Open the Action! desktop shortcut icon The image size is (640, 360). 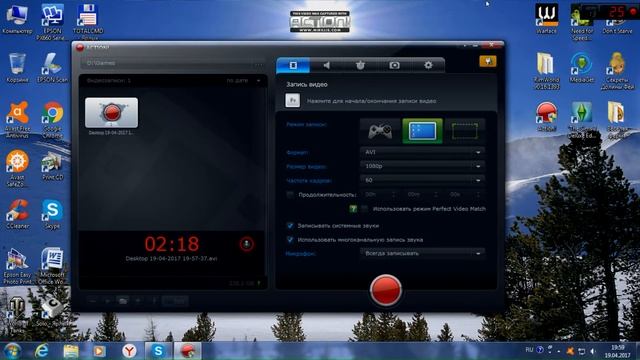547,117
